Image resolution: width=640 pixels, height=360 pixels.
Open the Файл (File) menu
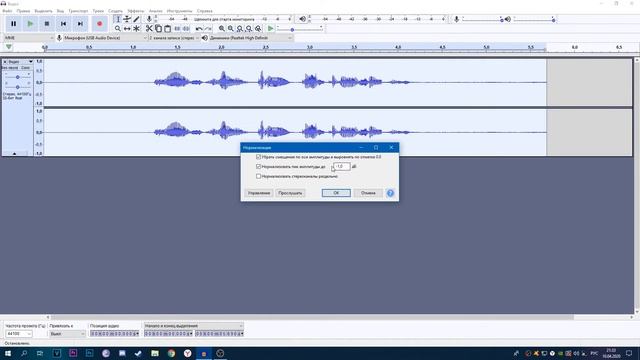[x=7, y=11]
